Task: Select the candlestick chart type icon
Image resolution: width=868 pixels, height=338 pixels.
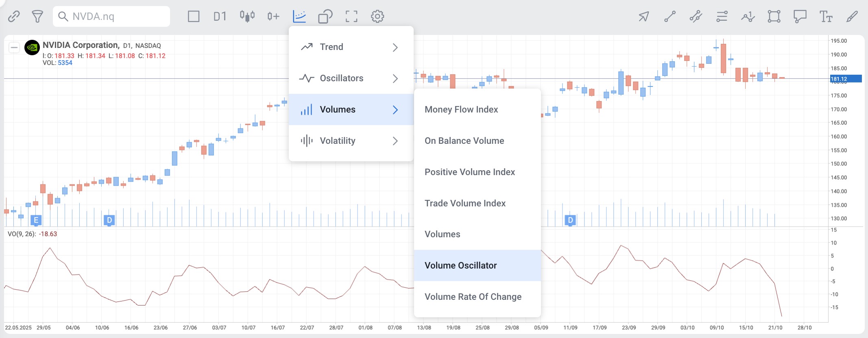Action: (x=247, y=17)
